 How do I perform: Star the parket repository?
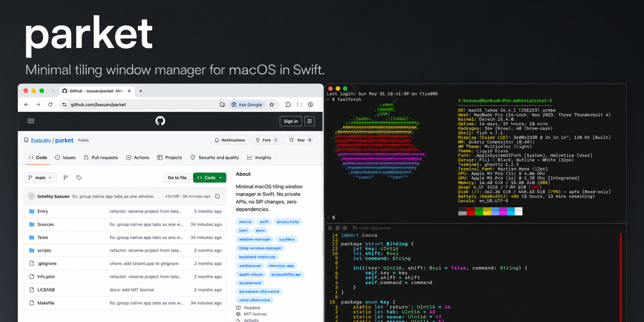pos(300,140)
